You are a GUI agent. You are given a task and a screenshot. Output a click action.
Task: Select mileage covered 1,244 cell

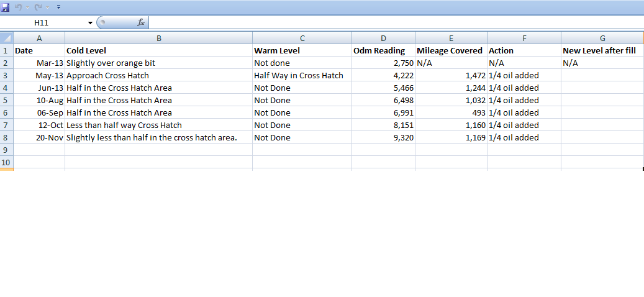(451, 88)
